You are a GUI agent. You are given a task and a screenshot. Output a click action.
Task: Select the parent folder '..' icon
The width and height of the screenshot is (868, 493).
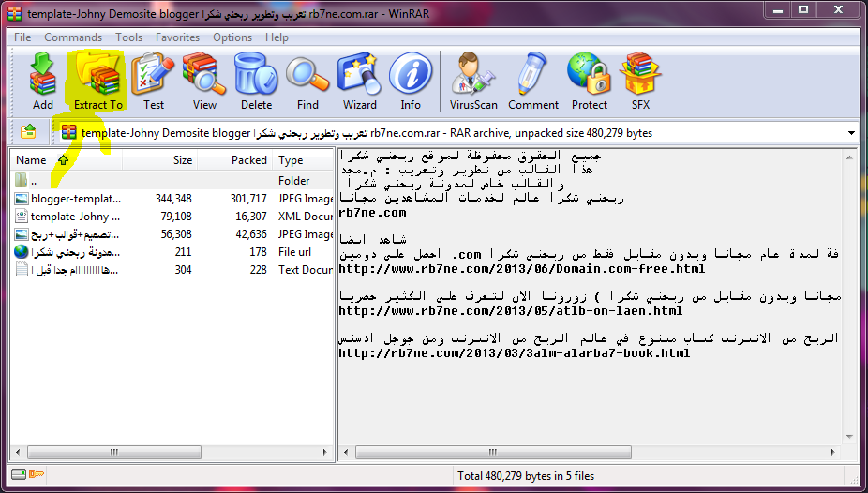tap(21, 180)
